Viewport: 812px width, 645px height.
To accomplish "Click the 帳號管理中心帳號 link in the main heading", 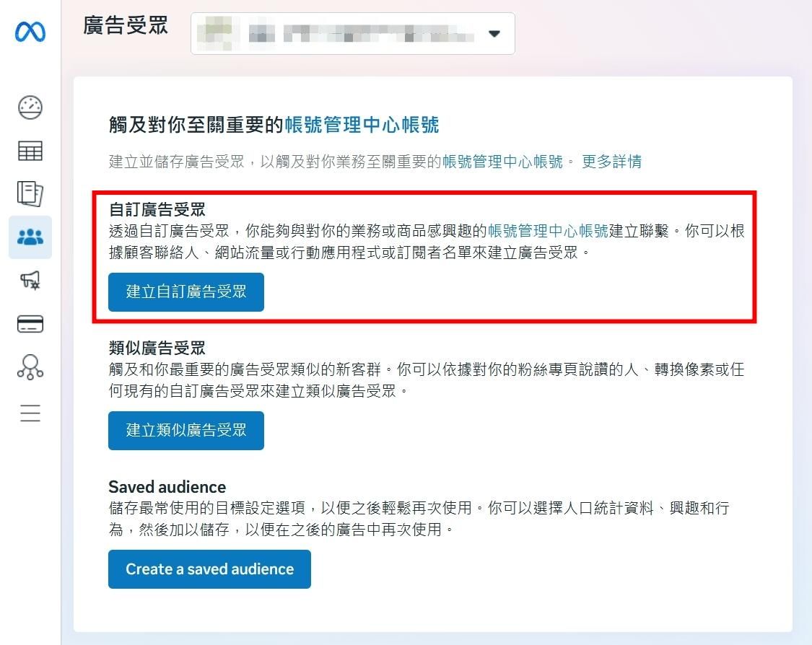I will tap(362, 126).
